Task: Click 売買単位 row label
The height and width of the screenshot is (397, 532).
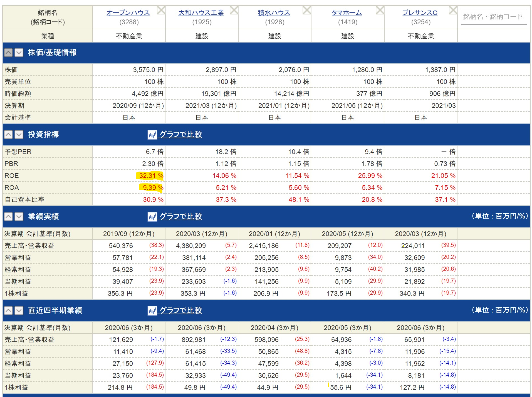Action: 18,82
